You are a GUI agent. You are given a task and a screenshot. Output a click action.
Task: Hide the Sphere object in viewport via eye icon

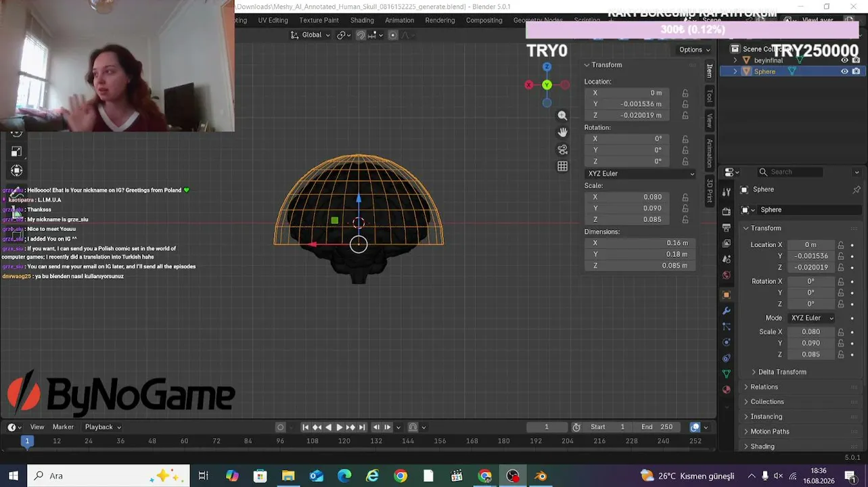pyautogui.click(x=844, y=71)
